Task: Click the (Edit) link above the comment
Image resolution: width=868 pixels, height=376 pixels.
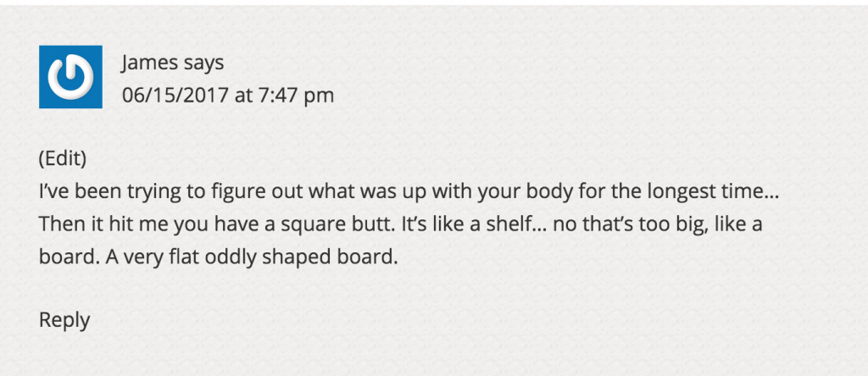Action: pos(63,158)
